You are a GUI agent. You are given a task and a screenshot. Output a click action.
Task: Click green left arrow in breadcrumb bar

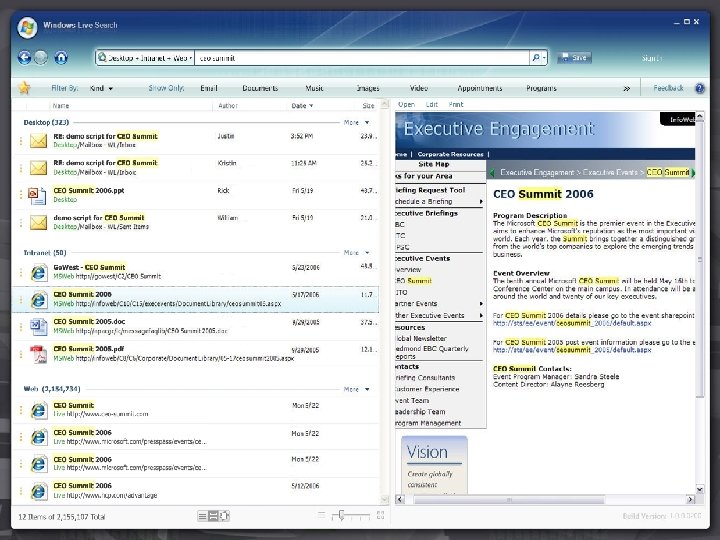click(492, 173)
